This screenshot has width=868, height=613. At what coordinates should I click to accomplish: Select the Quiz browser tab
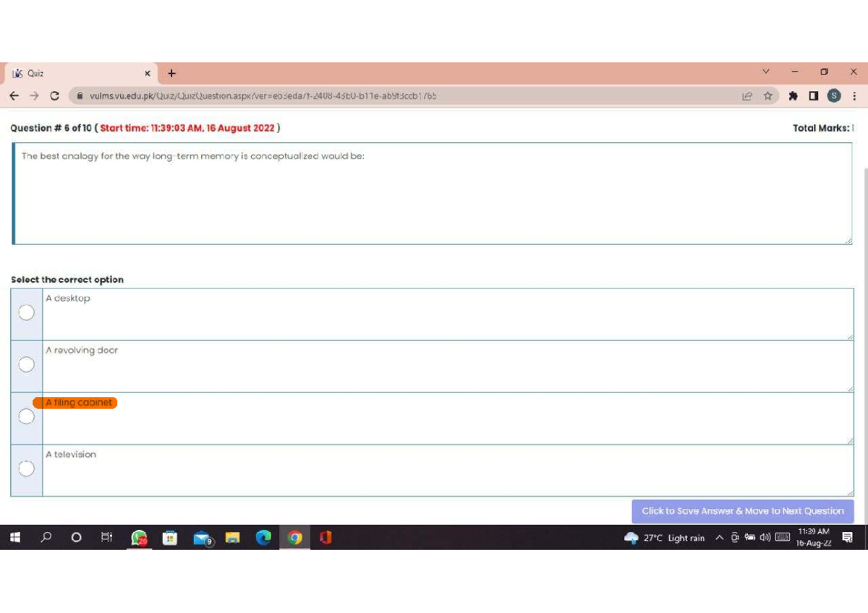coord(82,73)
